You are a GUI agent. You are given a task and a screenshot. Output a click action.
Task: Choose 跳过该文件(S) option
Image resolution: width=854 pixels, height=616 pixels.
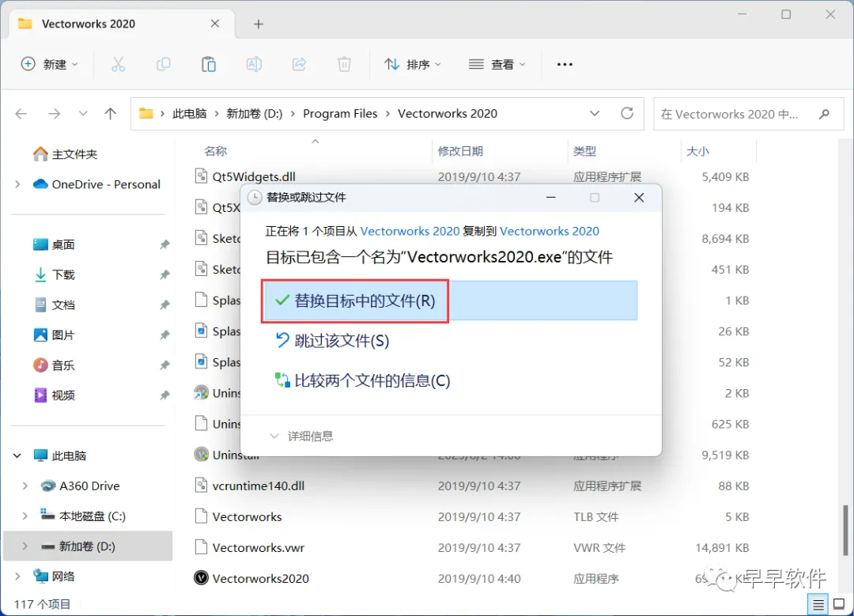pos(333,341)
